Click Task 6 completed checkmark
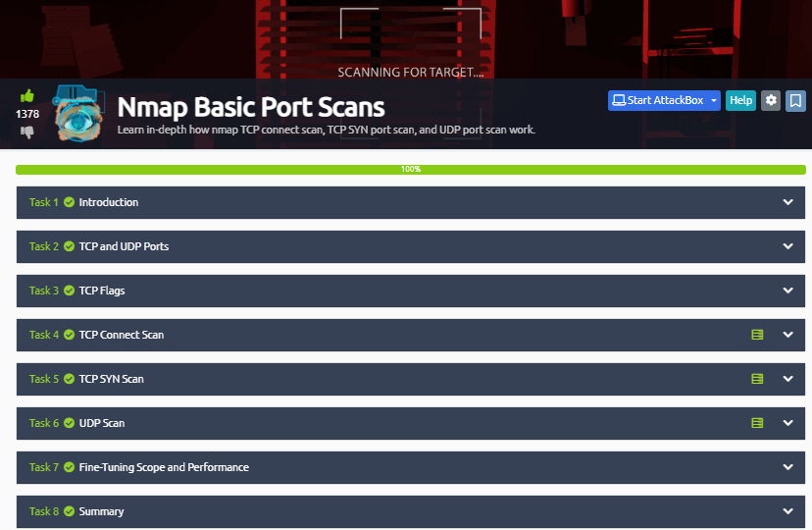This screenshot has width=812, height=530. pyautogui.click(x=69, y=423)
